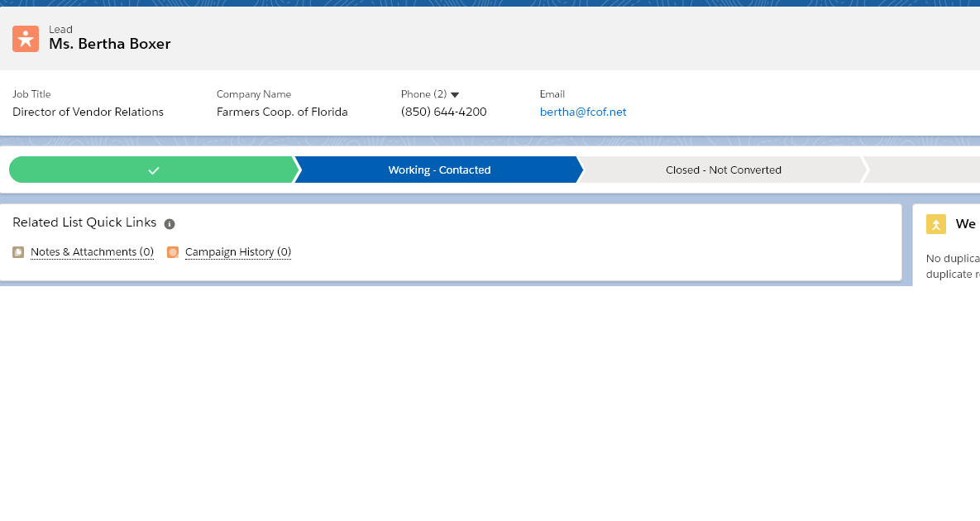Click the Campaign History icon
The width and height of the screenshot is (980, 521).
pos(173,252)
